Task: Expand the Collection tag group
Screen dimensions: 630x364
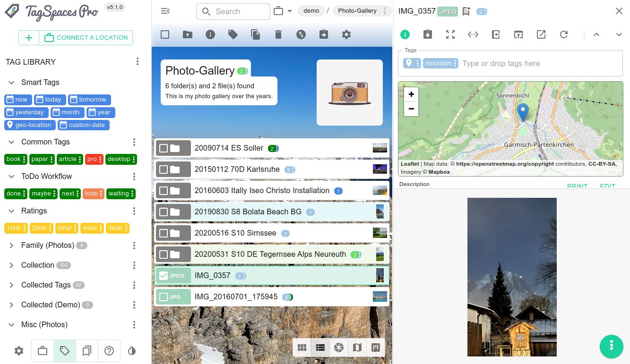Action: (11, 265)
